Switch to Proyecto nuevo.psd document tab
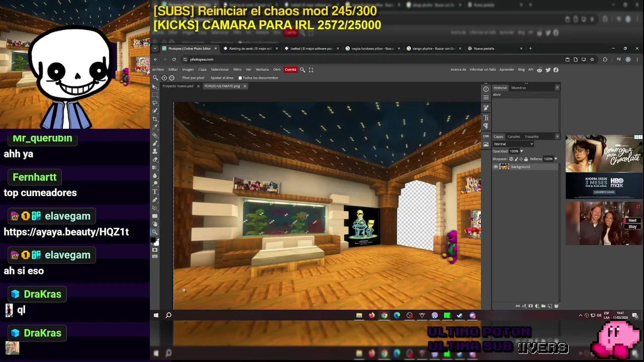 (x=178, y=86)
